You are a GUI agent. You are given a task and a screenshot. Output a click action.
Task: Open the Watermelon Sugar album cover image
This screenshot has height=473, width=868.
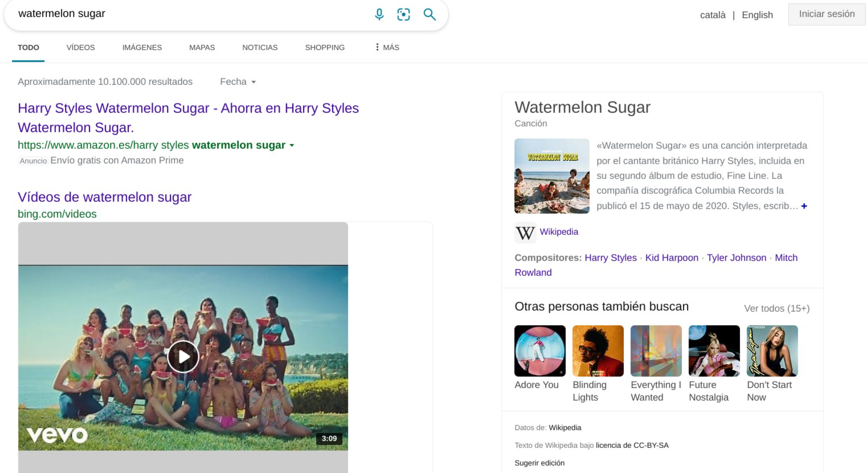(551, 176)
